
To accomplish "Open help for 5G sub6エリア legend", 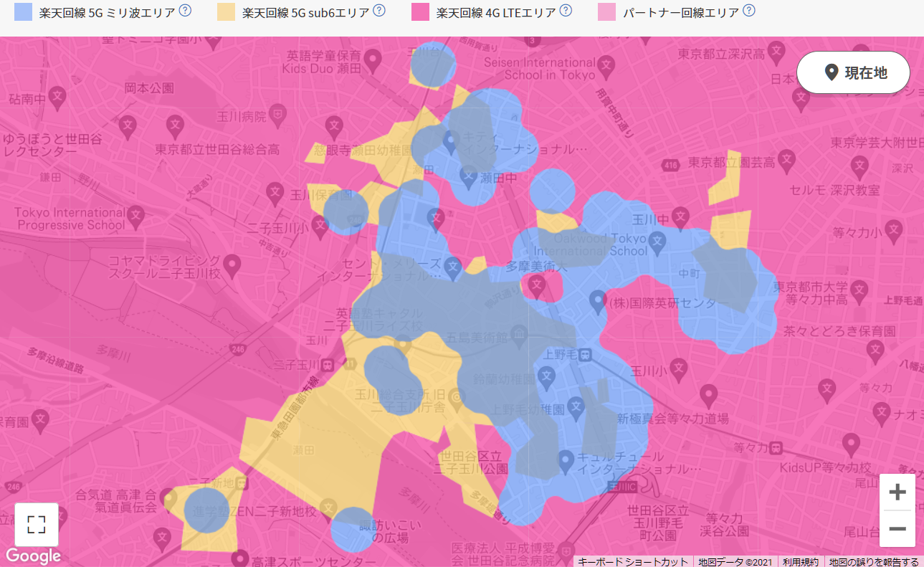I will (x=379, y=11).
